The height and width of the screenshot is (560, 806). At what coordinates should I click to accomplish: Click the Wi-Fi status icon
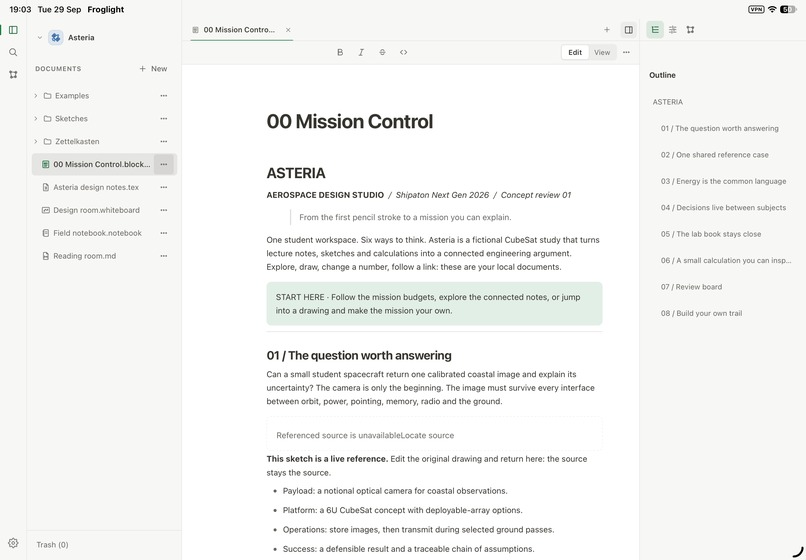point(772,9)
